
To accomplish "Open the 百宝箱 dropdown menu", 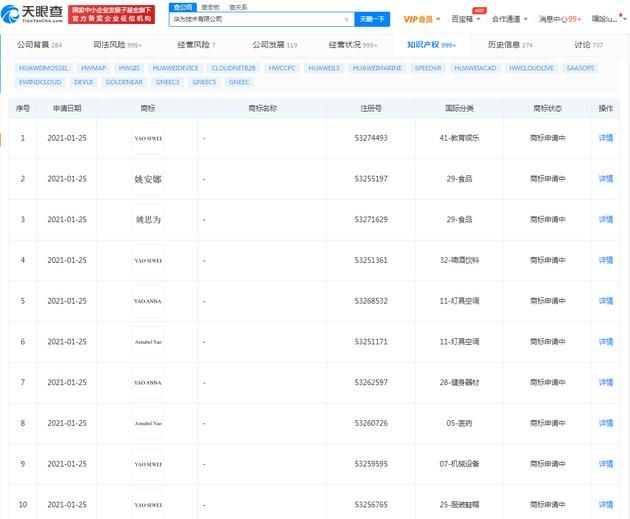I will point(466,19).
